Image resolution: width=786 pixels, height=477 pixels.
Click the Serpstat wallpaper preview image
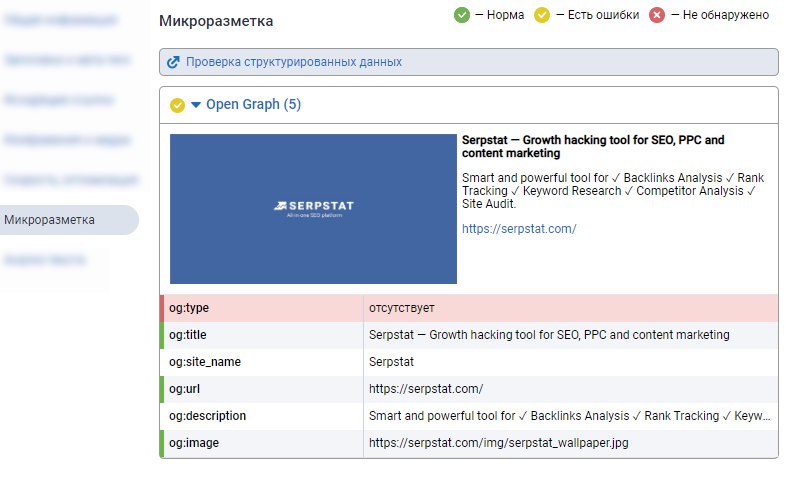click(x=313, y=208)
